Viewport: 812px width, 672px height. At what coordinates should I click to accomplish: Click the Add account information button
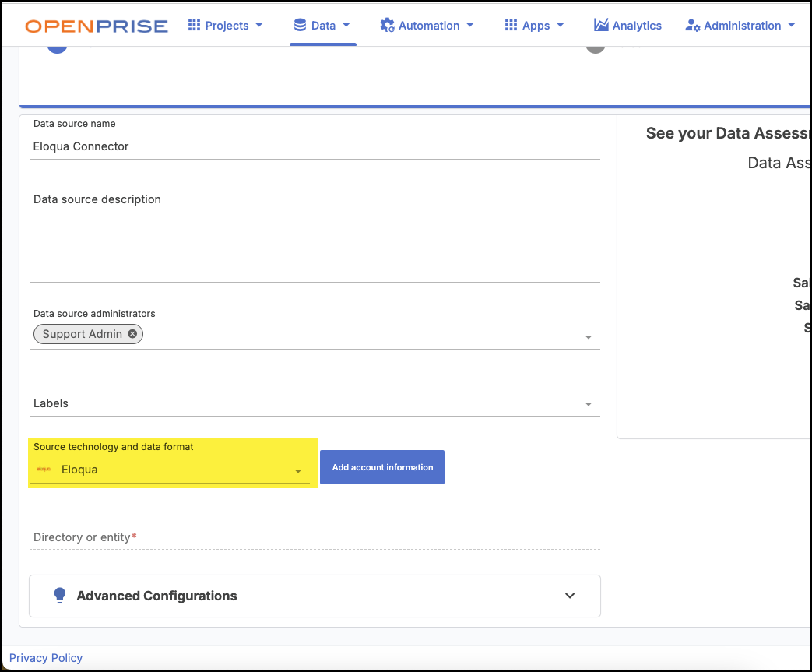tap(382, 467)
